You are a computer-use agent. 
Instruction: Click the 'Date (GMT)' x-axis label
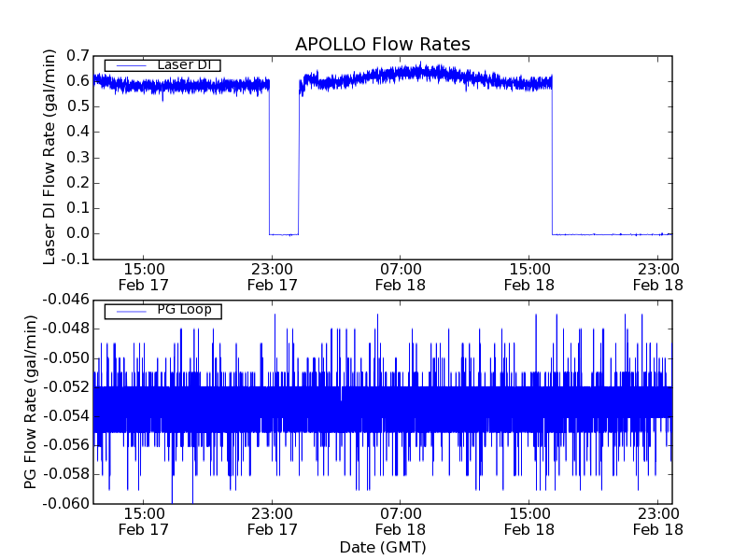pyautogui.click(x=383, y=547)
